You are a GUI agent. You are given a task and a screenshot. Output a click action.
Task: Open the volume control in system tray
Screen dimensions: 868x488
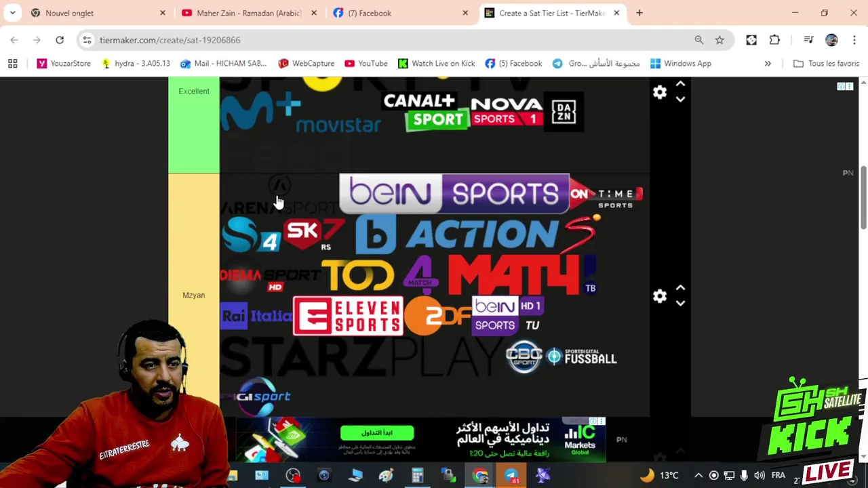tap(759, 475)
